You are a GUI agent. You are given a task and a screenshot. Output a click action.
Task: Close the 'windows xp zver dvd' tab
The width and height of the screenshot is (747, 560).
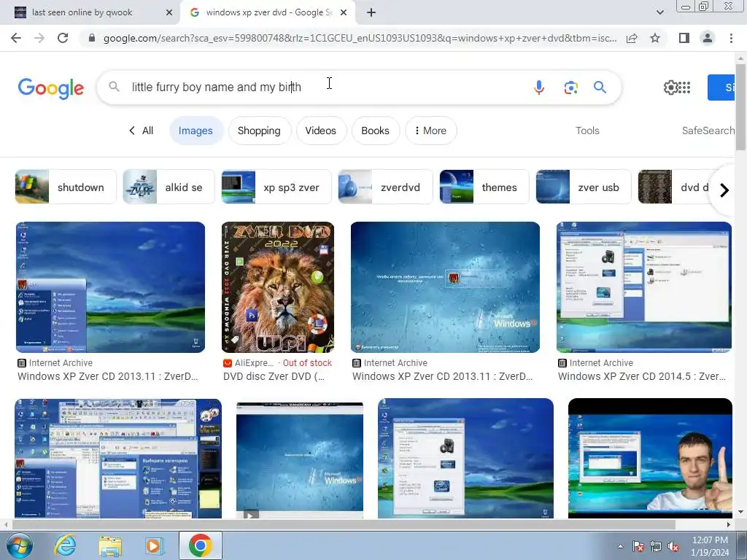pos(344,13)
